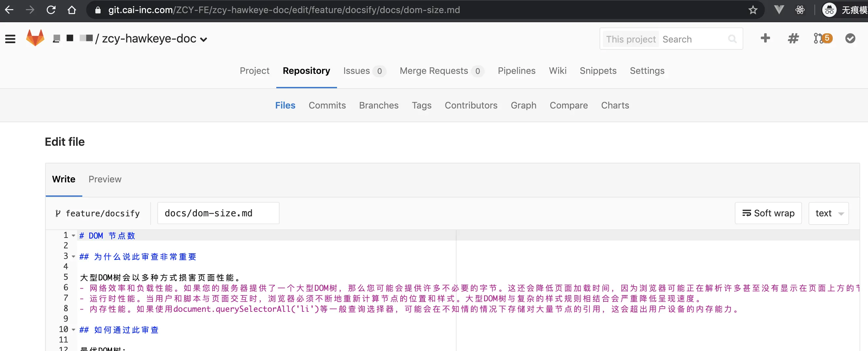Click the line '大型DOM树会以多种方式损害页面性能。'
Image resolution: width=868 pixels, height=351 pixels.
161,277
